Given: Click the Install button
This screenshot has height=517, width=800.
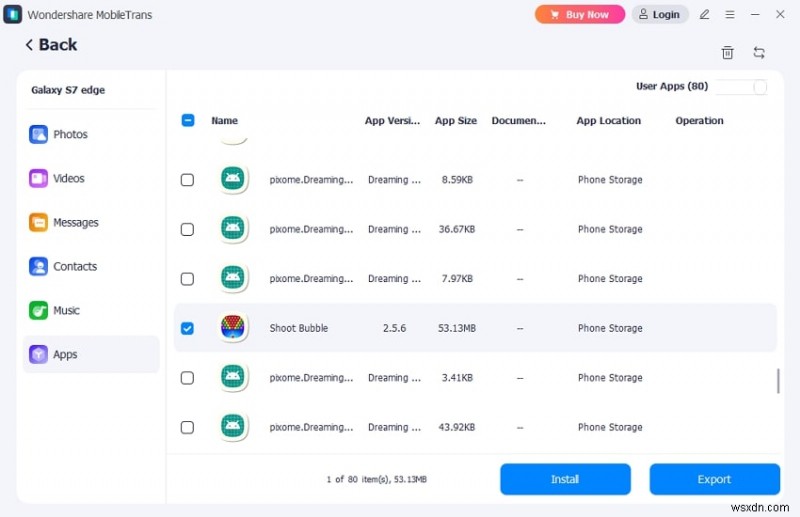Looking at the screenshot, I should coord(565,479).
